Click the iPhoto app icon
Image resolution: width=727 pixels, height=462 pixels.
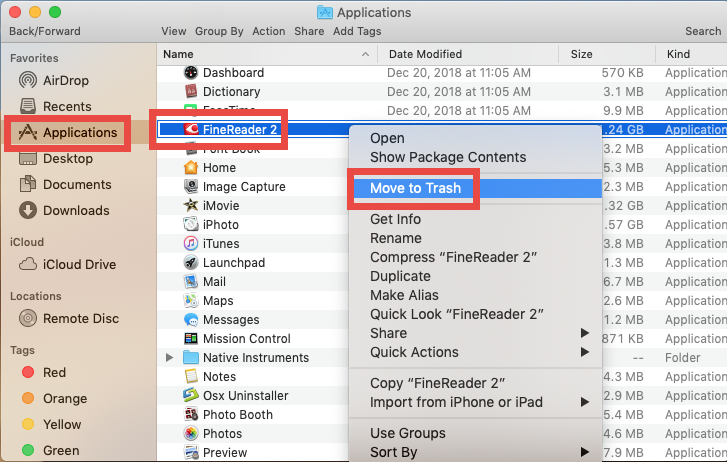[191, 225]
